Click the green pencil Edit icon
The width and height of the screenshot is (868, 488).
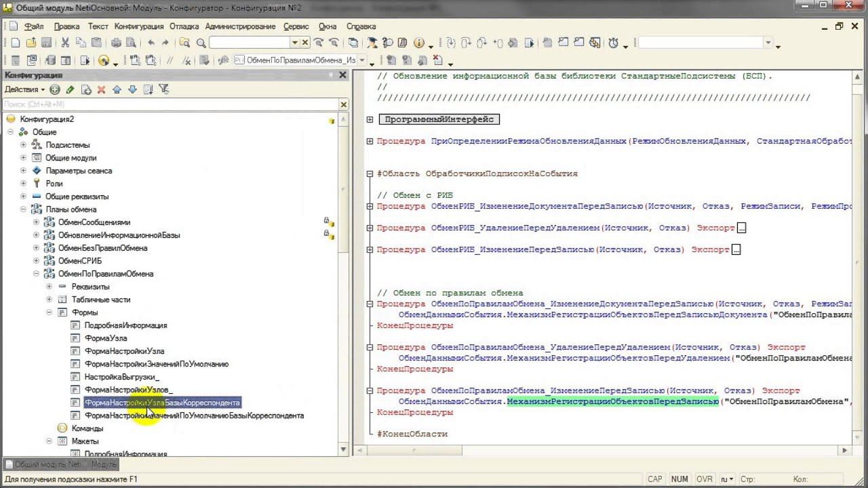(x=70, y=89)
